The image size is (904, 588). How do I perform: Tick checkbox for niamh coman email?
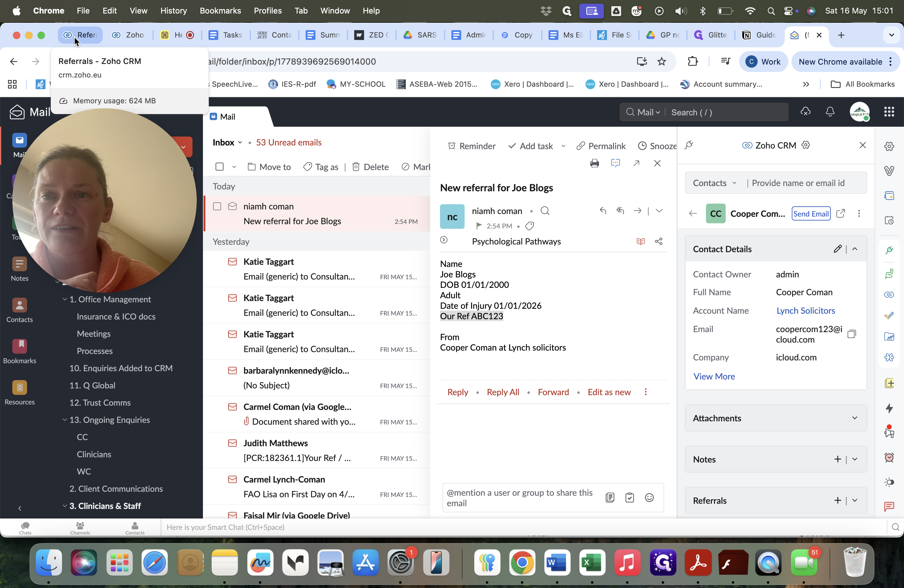pyautogui.click(x=217, y=206)
